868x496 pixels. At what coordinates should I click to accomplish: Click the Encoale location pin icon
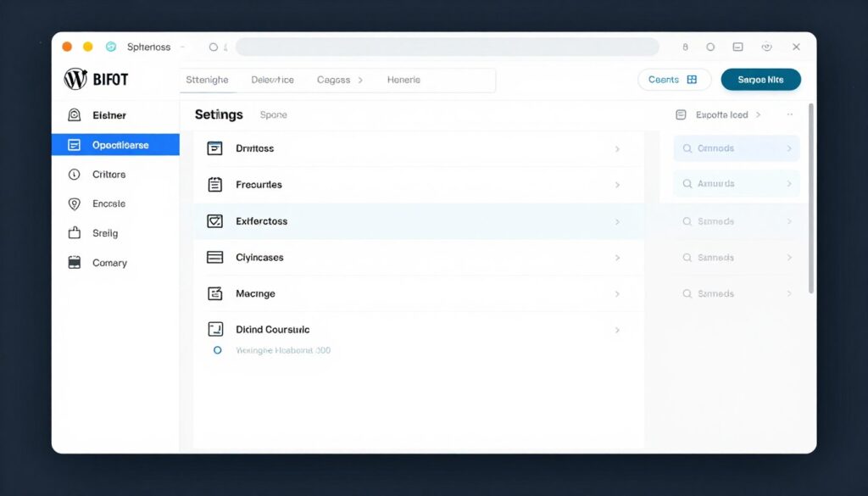75,203
